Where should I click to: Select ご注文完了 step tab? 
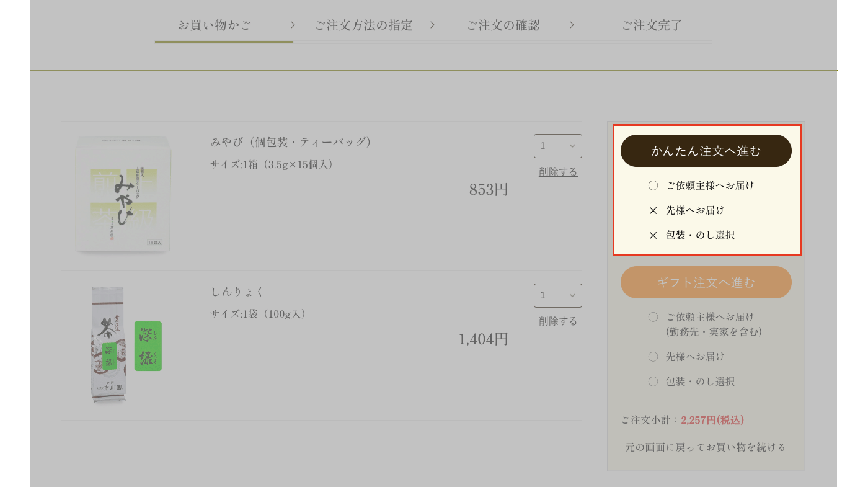tap(652, 25)
